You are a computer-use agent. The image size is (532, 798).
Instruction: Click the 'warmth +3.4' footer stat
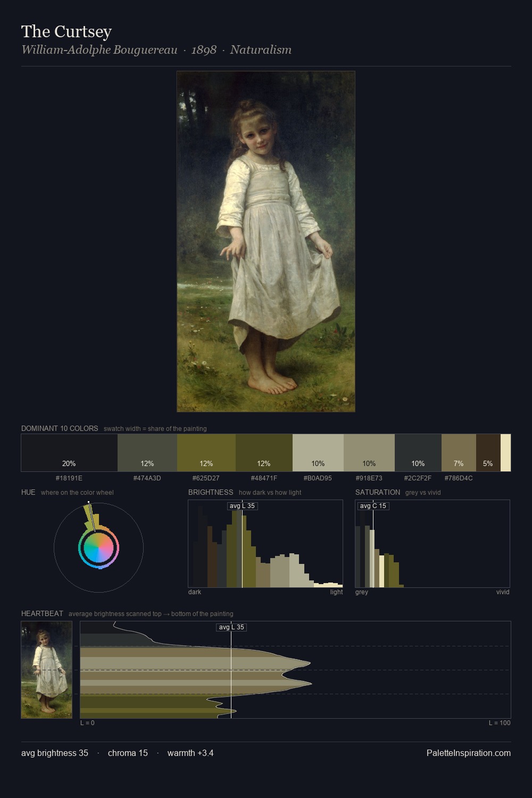click(190, 753)
